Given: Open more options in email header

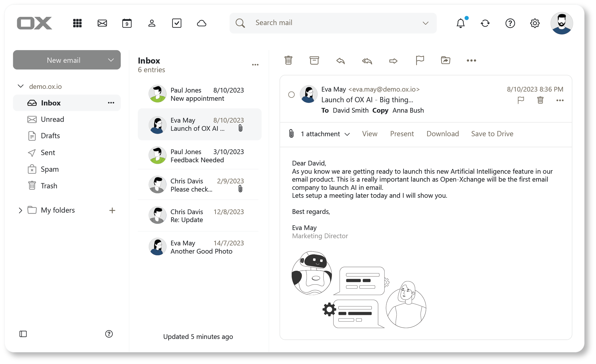Looking at the screenshot, I should (x=560, y=100).
